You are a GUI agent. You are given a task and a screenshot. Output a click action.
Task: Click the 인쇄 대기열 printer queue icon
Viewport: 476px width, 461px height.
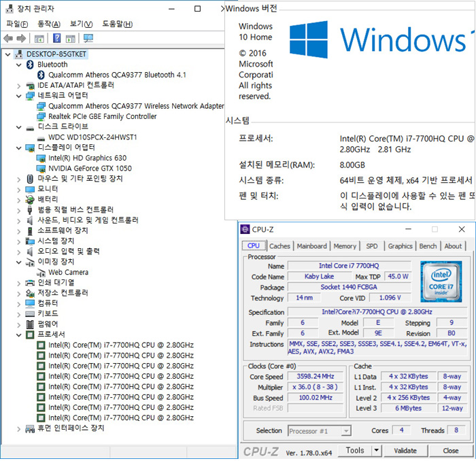(30, 283)
